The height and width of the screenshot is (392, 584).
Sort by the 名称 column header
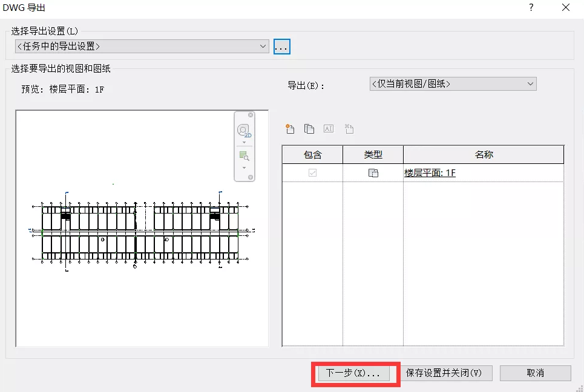pyautogui.click(x=484, y=155)
